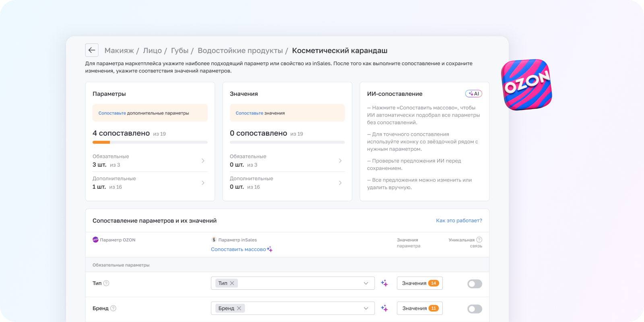Navigate to Губы breadcrumb
644x322 pixels.
coord(180,51)
